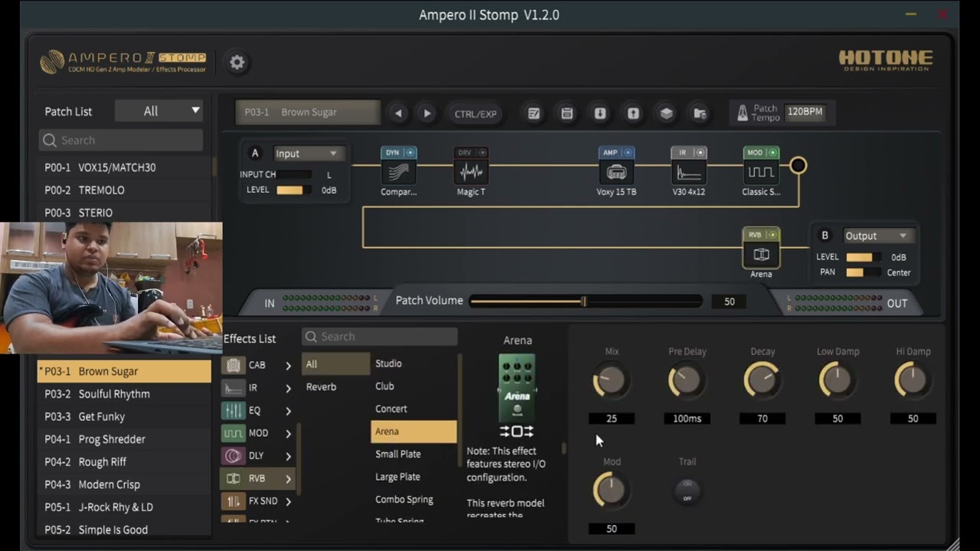Choose the Club reverb model
This screenshot has height=551, width=980.
413,386
